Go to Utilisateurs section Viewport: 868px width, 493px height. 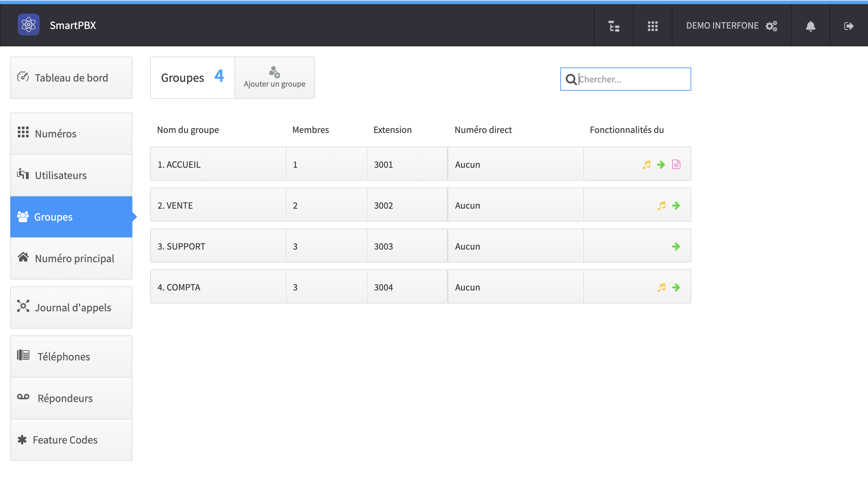(71, 175)
